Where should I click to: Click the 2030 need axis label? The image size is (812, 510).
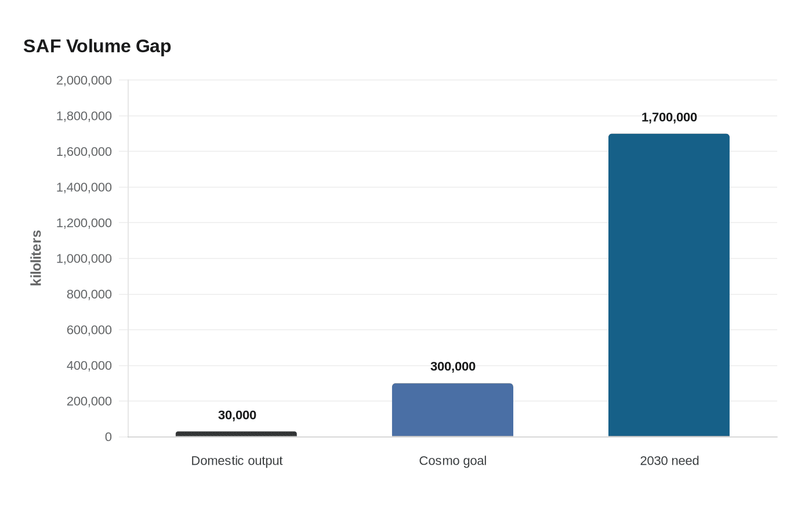coord(669,461)
